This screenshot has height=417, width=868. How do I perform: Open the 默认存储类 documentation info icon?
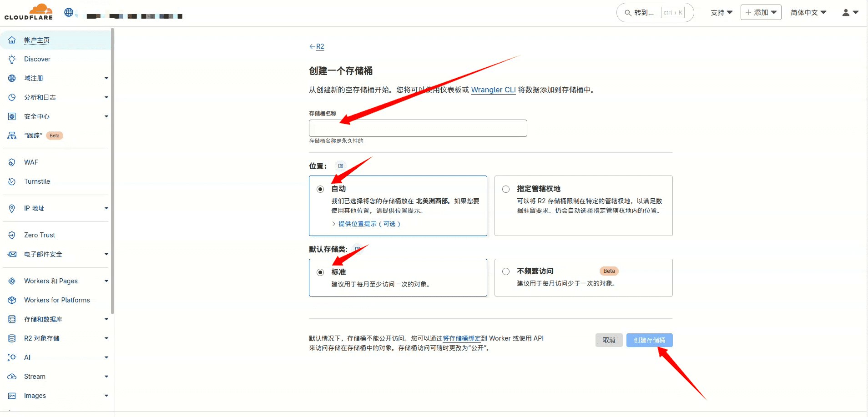(358, 249)
